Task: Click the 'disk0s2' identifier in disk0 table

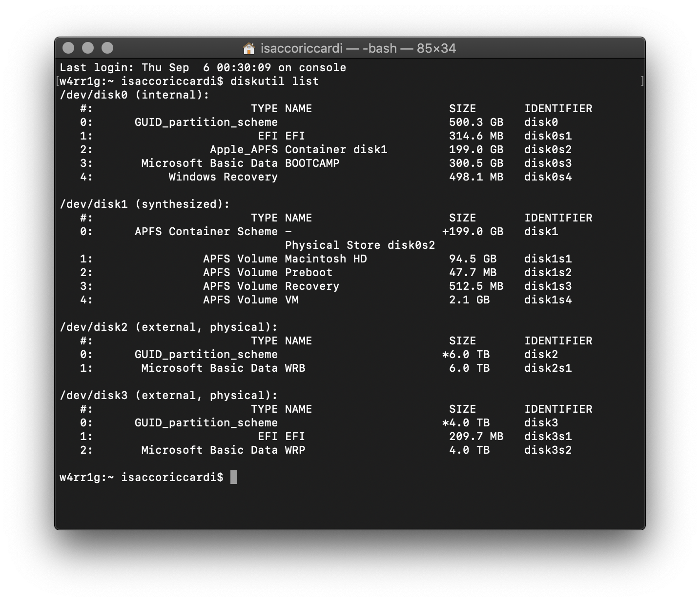Action: pyautogui.click(x=548, y=149)
